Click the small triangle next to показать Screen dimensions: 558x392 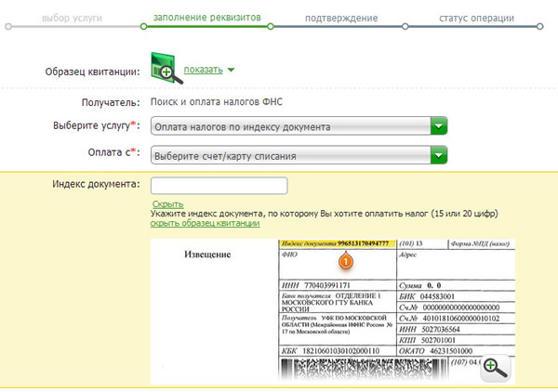[231, 70]
